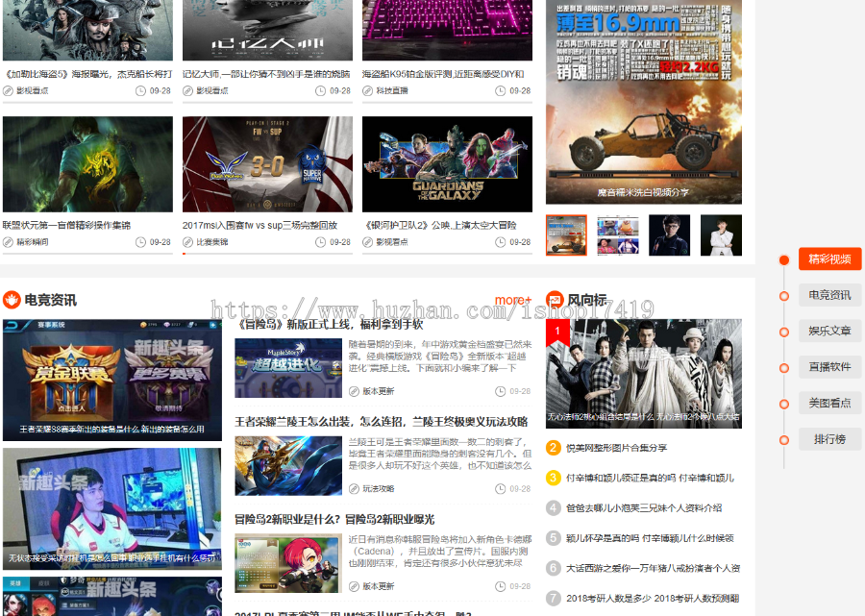Click the ring marker next to 排行榜
This screenshot has height=616, width=865.
(x=784, y=440)
